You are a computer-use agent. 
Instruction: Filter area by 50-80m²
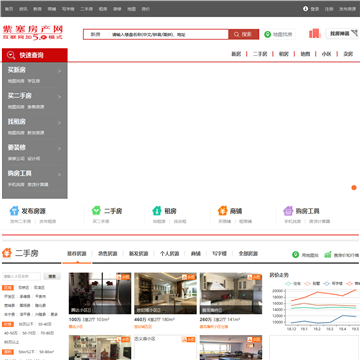coord(46,352)
